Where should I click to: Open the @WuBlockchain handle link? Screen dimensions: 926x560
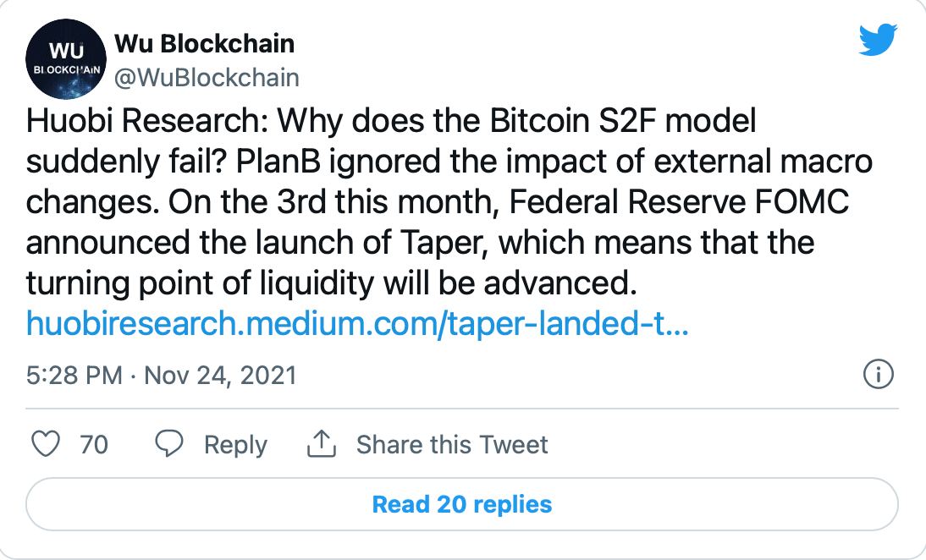point(206,78)
